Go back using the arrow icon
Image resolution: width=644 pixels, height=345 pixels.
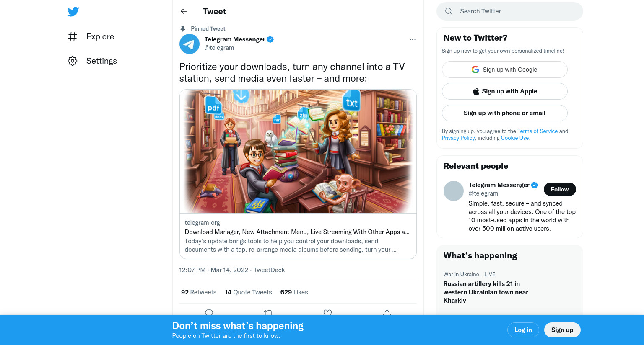coord(184,11)
